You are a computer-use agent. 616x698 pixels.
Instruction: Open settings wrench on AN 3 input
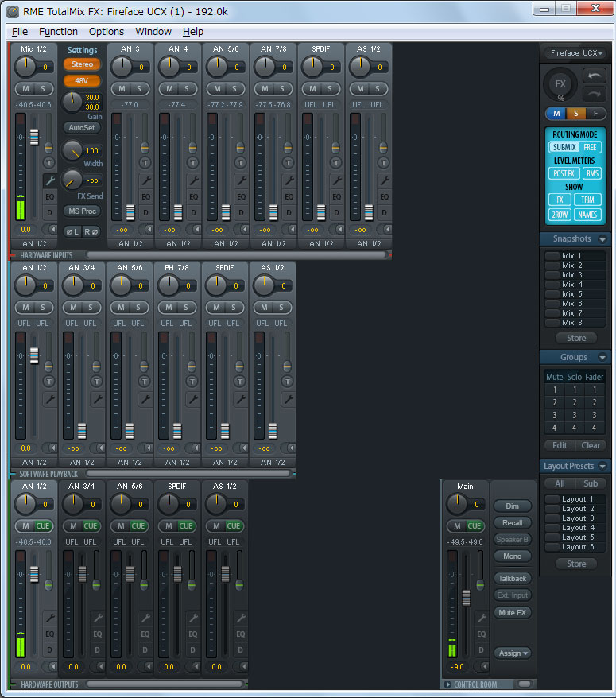point(145,180)
